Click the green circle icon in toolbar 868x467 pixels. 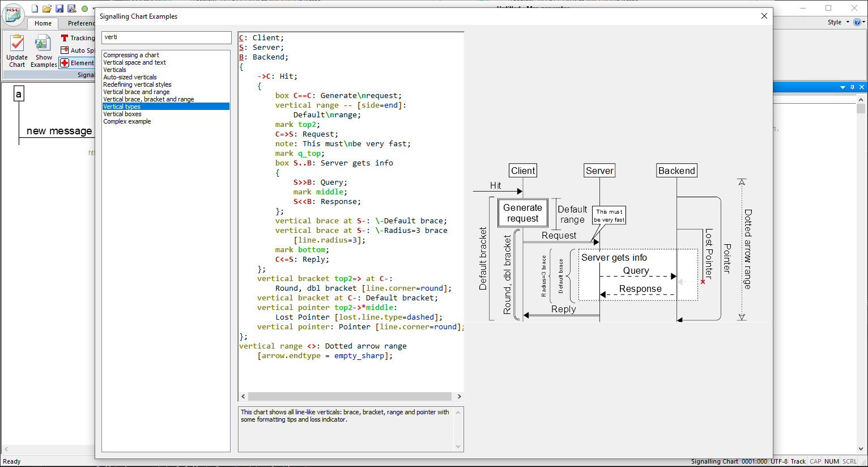[84, 9]
